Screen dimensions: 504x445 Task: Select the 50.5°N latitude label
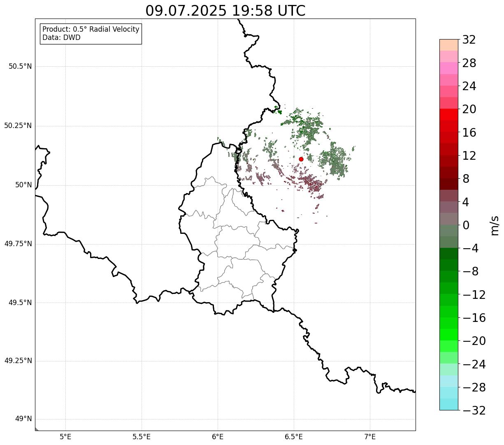(20, 66)
